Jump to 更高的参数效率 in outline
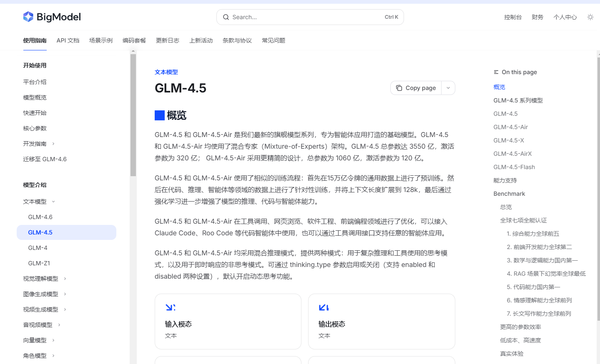This screenshot has width=600, height=364. click(520, 327)
